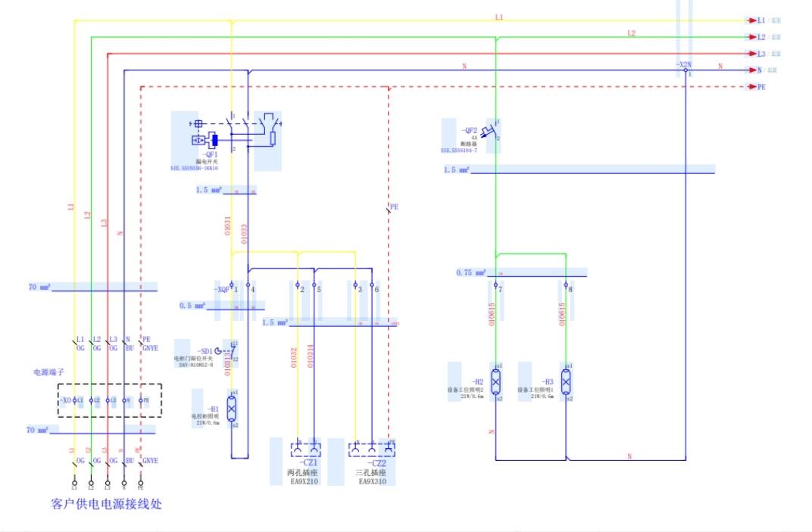Click the -CZ1 two-hole socket symbol

306,450
